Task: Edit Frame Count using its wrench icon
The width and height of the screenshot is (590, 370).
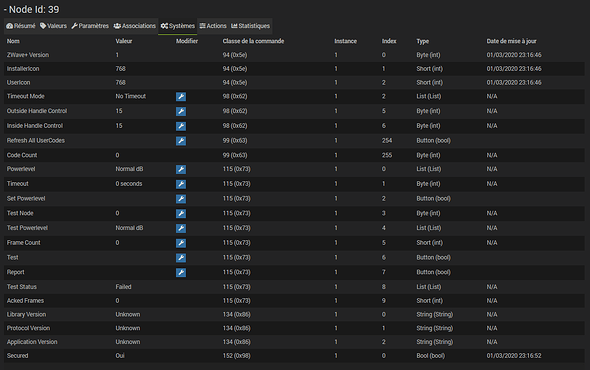Action: (181, 243)
